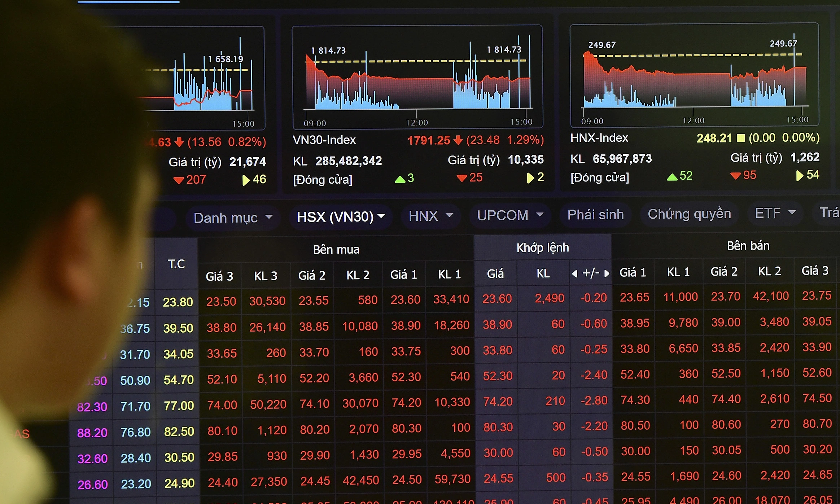840x504 pixels.
Task: Click the yellow square beside HNX 248.21
Action: [x=740, y=138]
